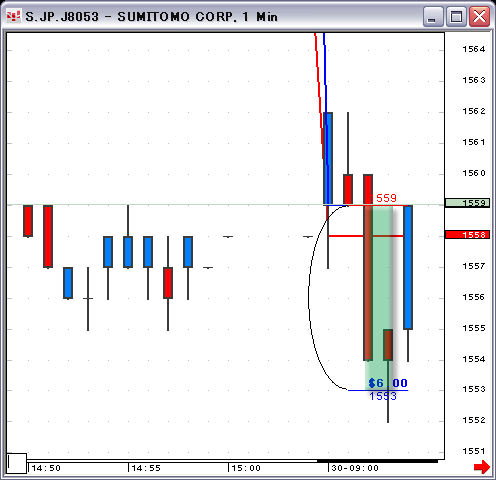Click the red scroll-right arrow at bottom right
Screen dimensions: 496x480
point(482,466)
